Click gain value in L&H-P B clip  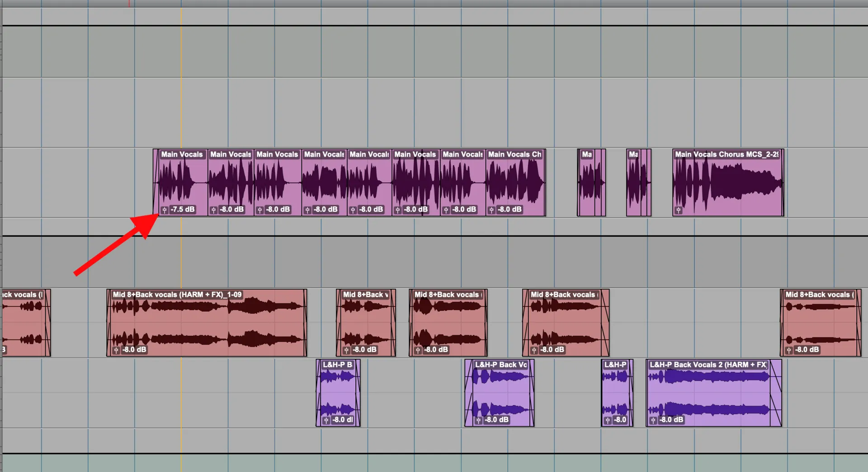coord(343,420)
